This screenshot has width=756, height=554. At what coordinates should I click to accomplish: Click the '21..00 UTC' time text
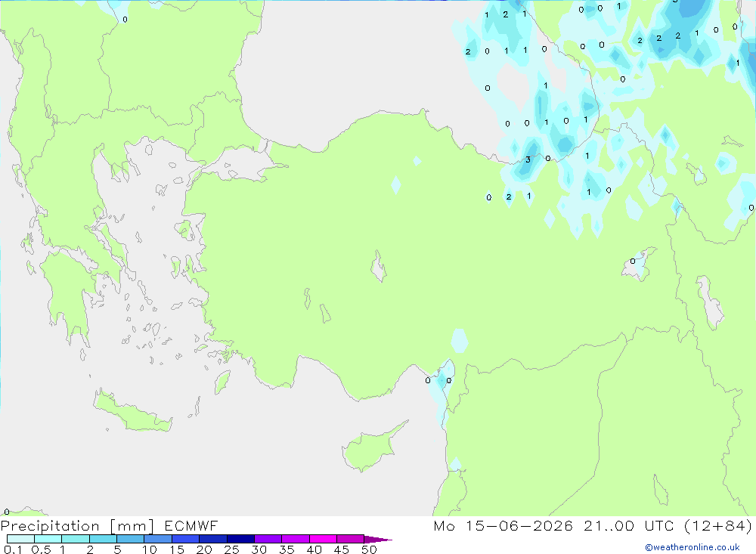629,525
